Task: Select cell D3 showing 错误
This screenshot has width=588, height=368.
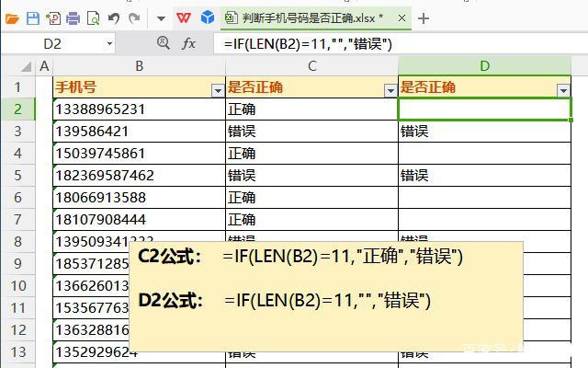Action: (484, 132)
